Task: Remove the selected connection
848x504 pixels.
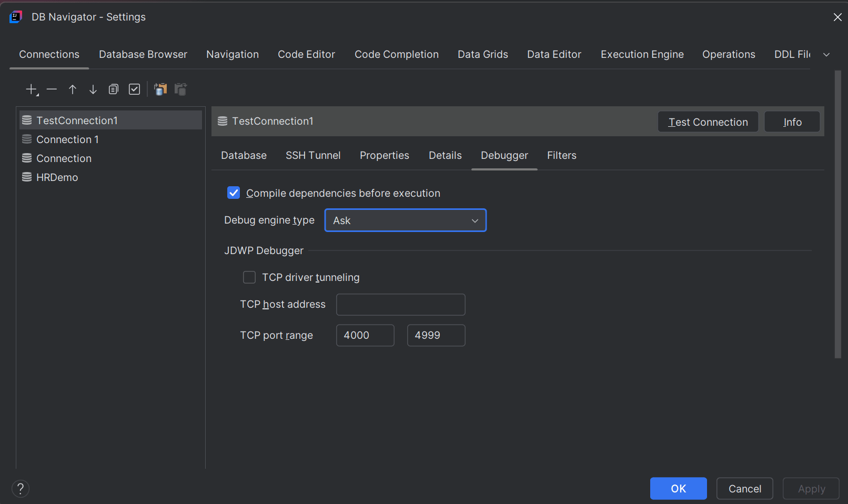Action: click(52, 89)
